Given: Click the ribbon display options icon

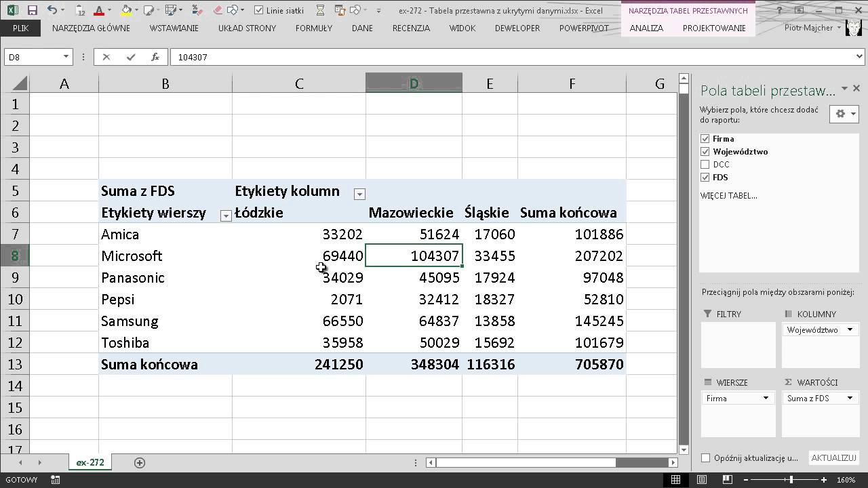Looking at the screenshot, I should tap(800, 11).
